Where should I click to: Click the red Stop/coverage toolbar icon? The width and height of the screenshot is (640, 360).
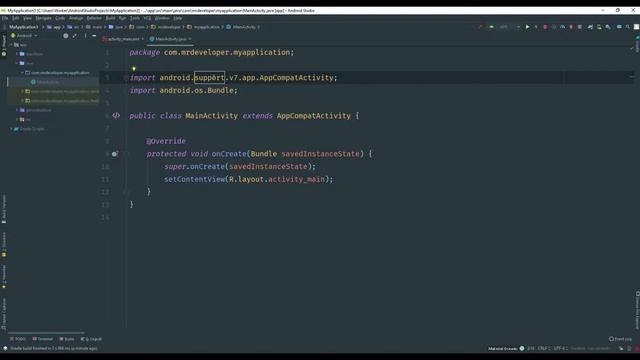[545, 27]
